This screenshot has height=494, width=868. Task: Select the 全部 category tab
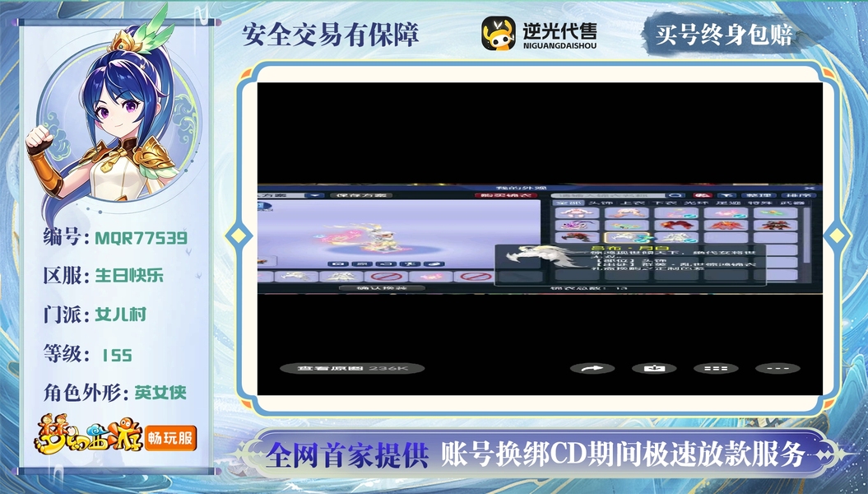[569, 203]
